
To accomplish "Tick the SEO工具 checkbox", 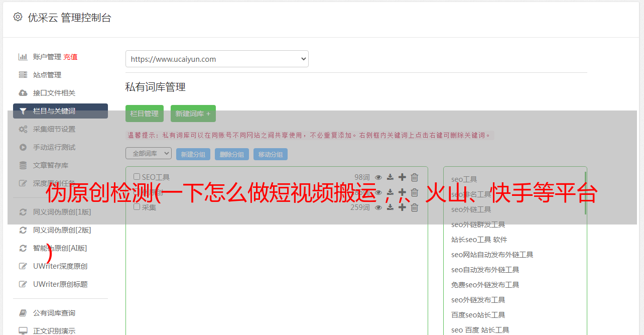I will pos(137,177).
